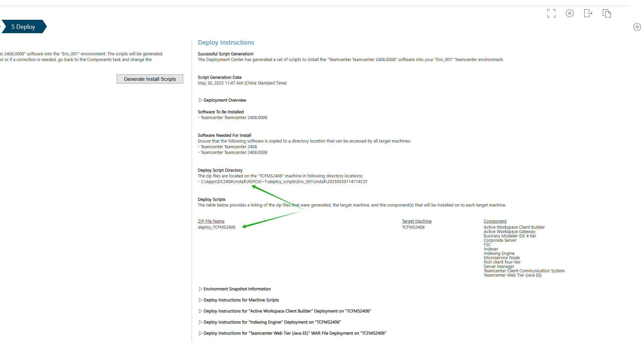Click Teamcenter Web Tier (Java EE) component

pyautogui.click(x=513, y=275)
